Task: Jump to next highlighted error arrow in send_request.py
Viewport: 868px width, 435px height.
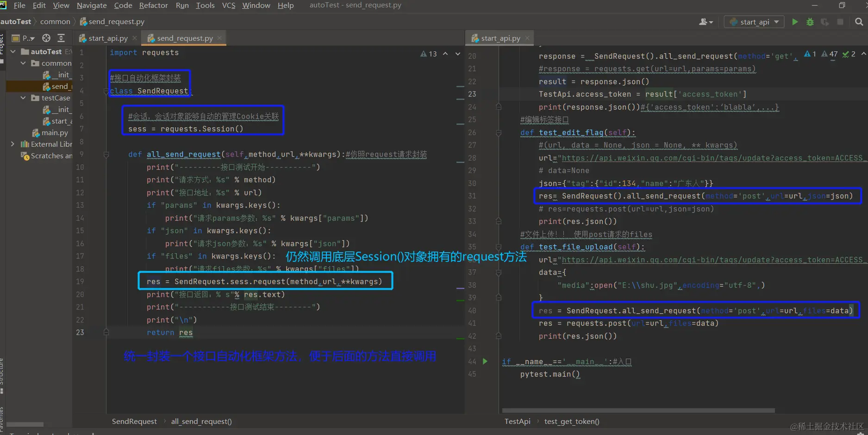Action: point(458,54)
